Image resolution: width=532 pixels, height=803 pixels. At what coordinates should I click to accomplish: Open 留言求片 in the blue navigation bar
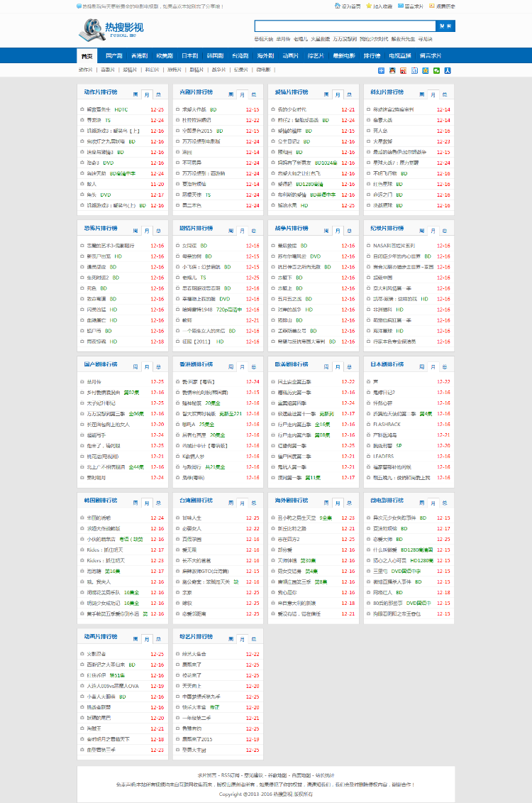coord(431,56)
